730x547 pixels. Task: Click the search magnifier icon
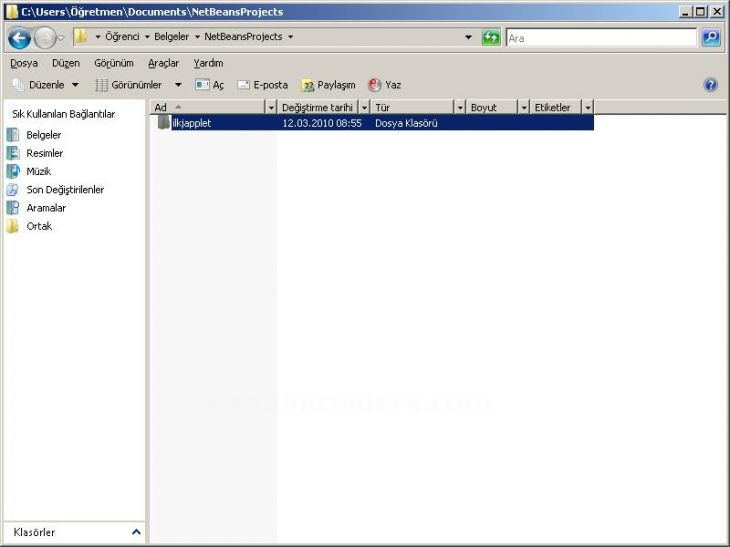pos(710,37)
